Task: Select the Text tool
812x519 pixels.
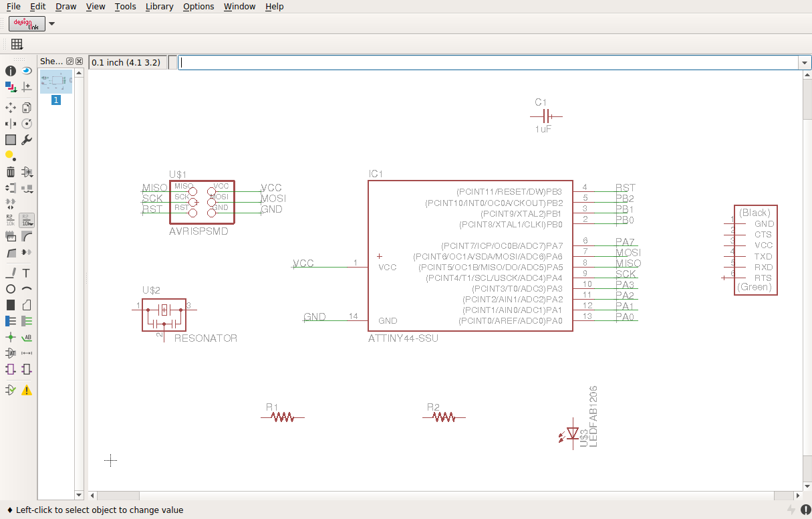Action: click(x=27, y=273)
